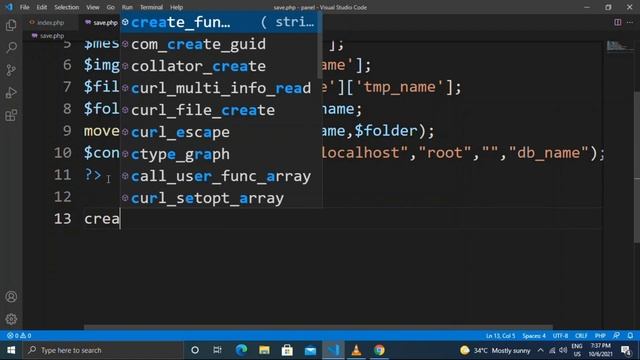Viewport: 640px width, 360px height.
Task: Click the ENG US language indicator
Action: click(577, 350)
